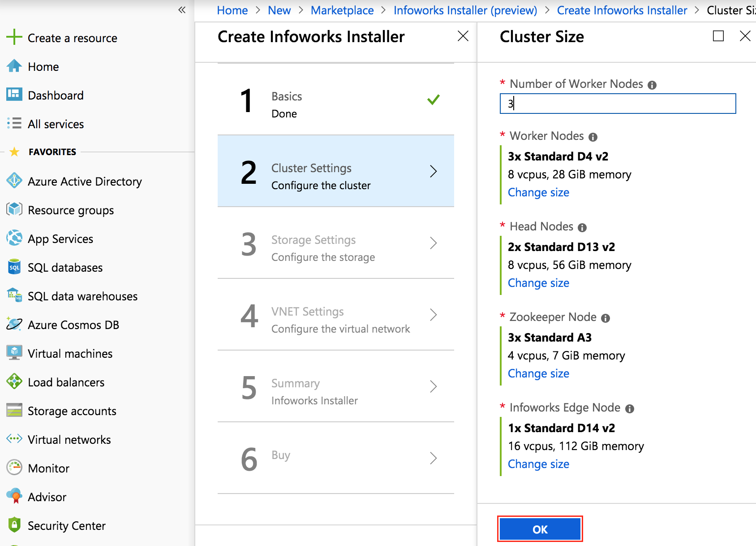756x546 pixels.
Task: Click the Security Center shield icon
Action: (x=14, y=525)
